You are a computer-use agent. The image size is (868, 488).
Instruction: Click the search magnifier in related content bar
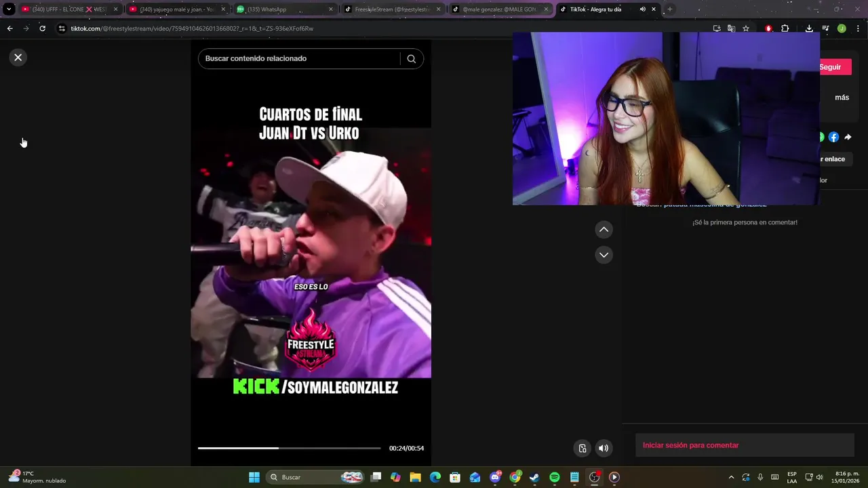(411, 58)
